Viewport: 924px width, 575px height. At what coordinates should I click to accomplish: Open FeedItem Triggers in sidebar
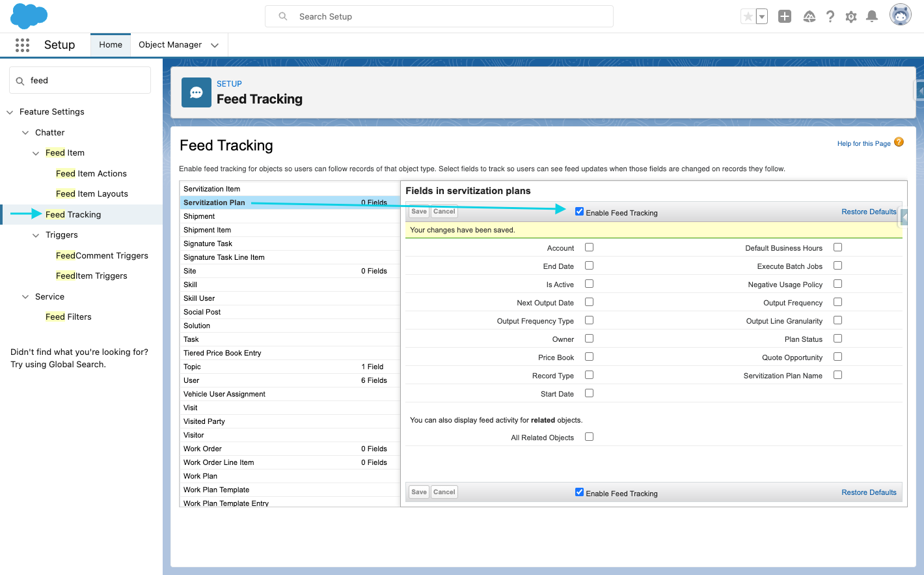[92, 276]
